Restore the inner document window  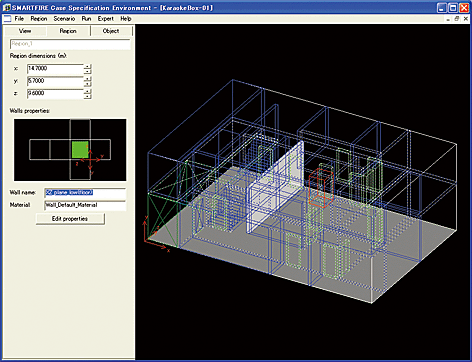pos(457,19)
